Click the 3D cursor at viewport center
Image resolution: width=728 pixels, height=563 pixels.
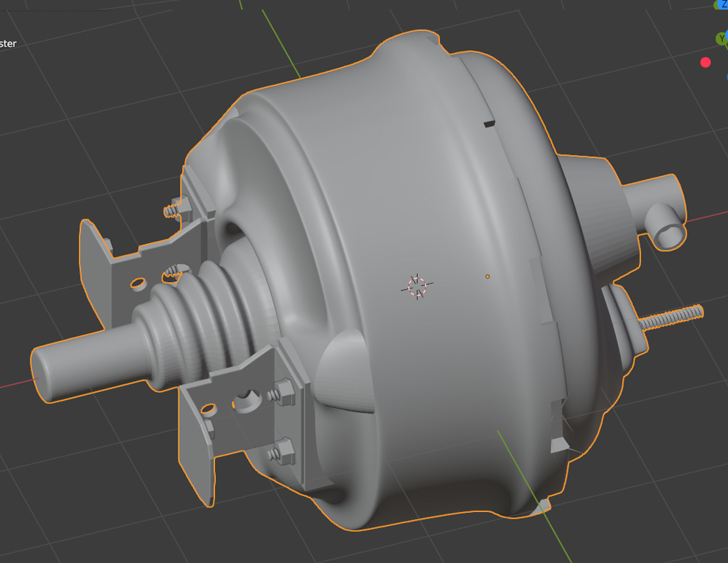click(416, 286)
